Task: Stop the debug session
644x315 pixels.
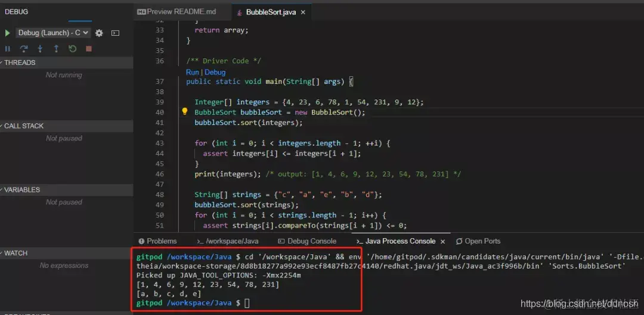Action: (89, 49)
